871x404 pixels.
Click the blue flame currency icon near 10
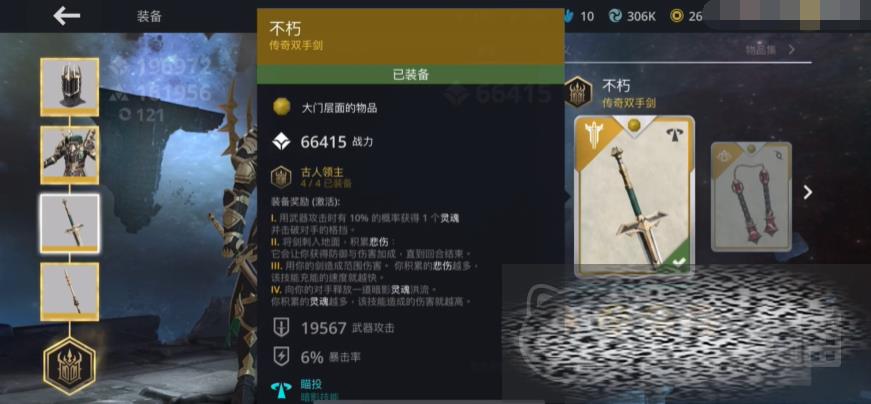pos(568,16)
